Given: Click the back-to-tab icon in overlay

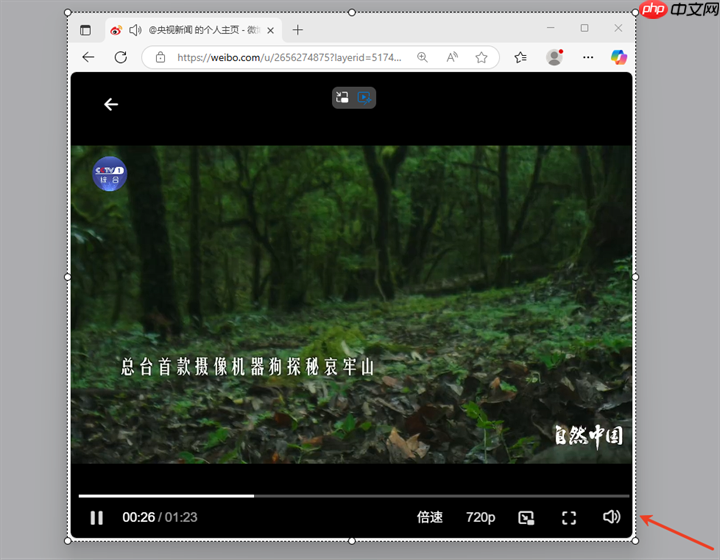Looking at the screenshot, I should [343, 97].
